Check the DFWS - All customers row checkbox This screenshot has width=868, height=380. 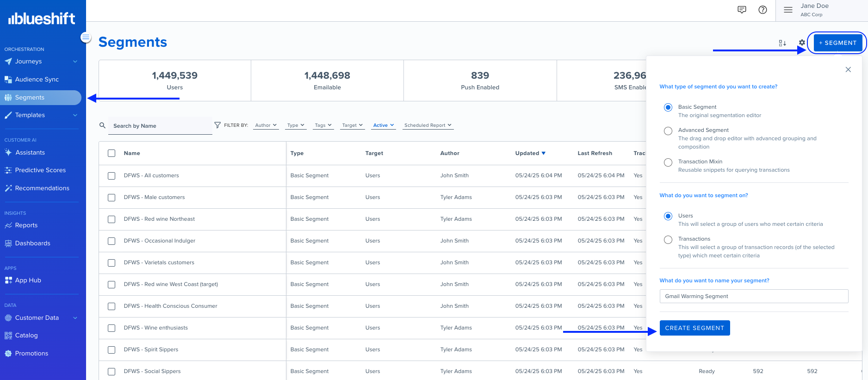[112, 176]
